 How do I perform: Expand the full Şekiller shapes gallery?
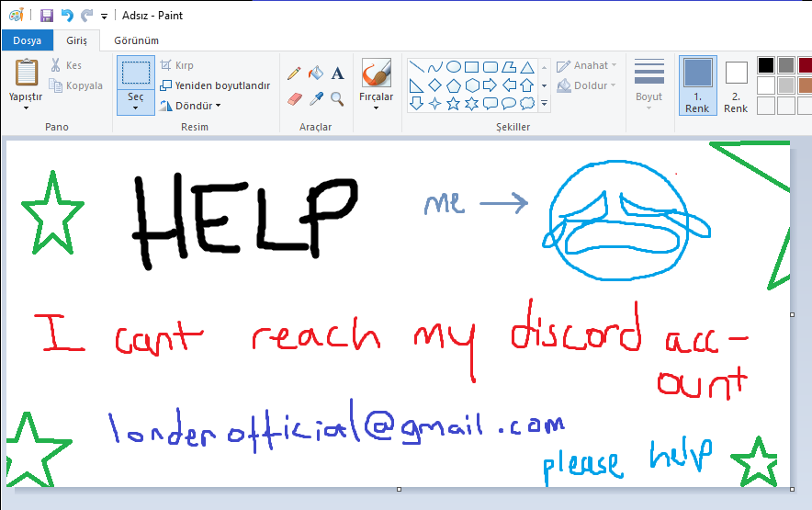pos(545,103)
